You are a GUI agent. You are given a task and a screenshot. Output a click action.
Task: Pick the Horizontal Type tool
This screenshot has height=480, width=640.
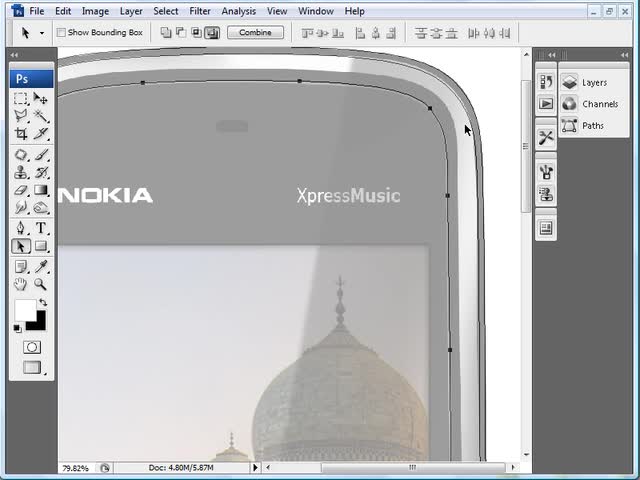click(x=41, y=228)
